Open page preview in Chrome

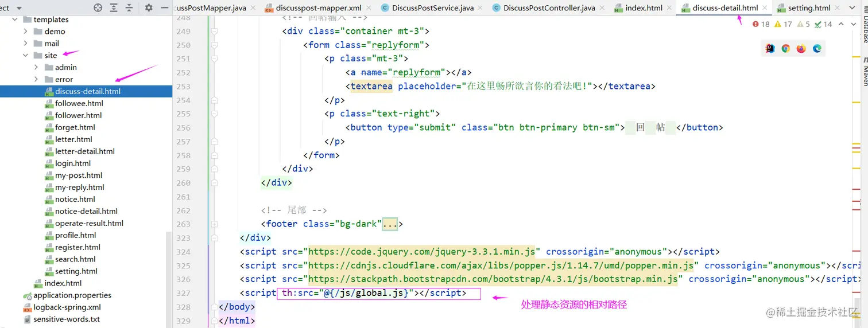point(785,49)
